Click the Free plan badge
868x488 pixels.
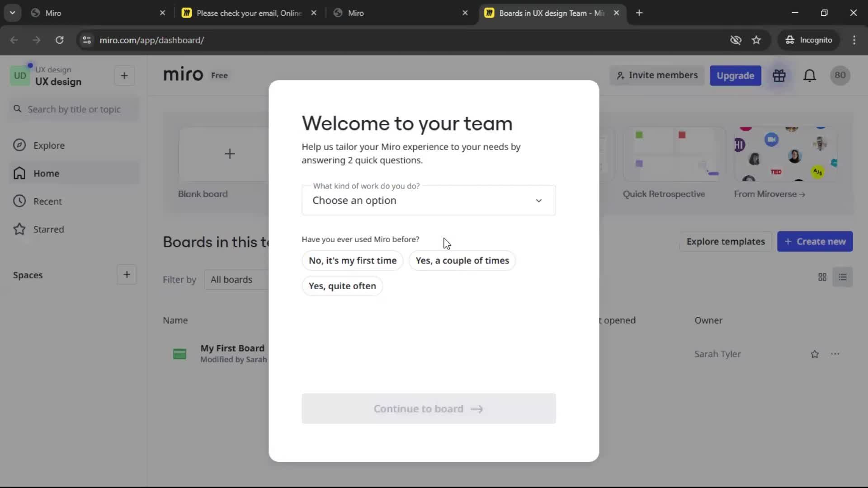point(219,75)
